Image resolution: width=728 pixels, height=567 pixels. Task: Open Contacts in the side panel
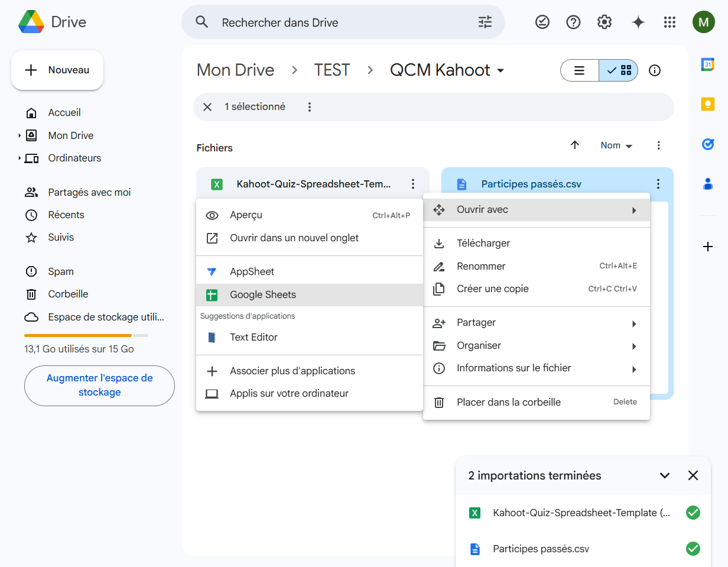tap(708, 184)
